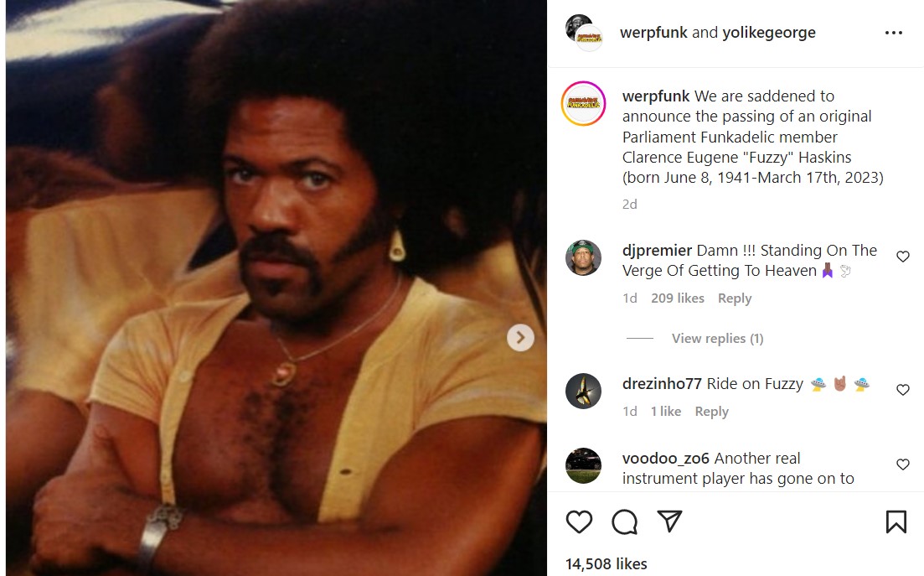Like drezinho77's comment heart
This screenshot has height=576, width=924.
pyautogui.click(x=903, y=390)
